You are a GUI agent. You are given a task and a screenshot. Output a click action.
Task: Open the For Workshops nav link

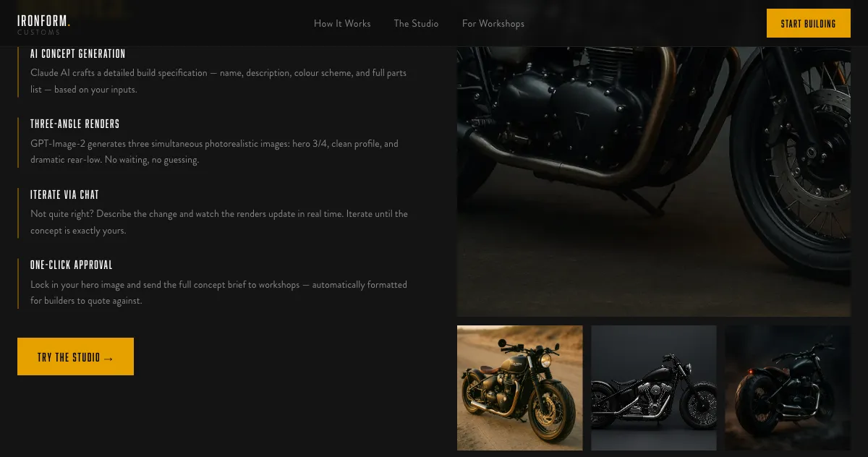[x=493, y=23]
